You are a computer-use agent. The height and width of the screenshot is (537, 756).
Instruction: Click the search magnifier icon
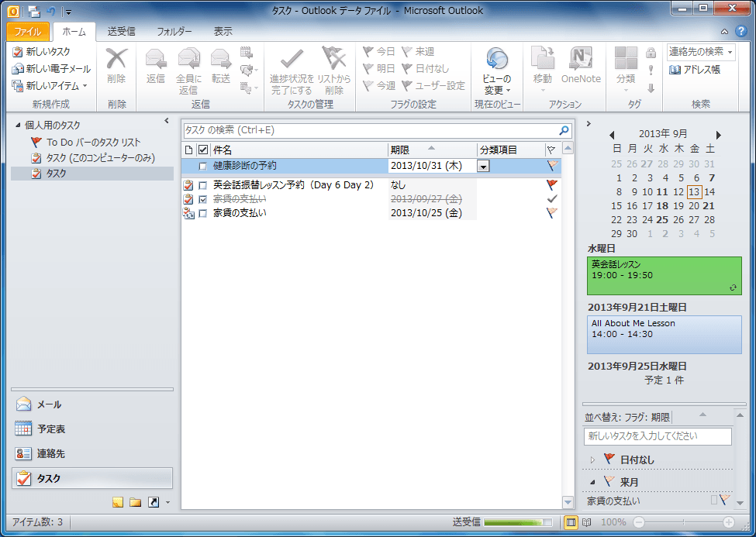pos(564,130)
